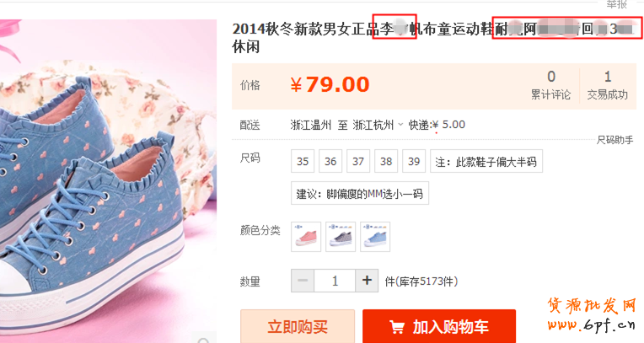Click the 加入购物车 add to cart button
This screenshot has width=644, height=343.
point(439,327)
